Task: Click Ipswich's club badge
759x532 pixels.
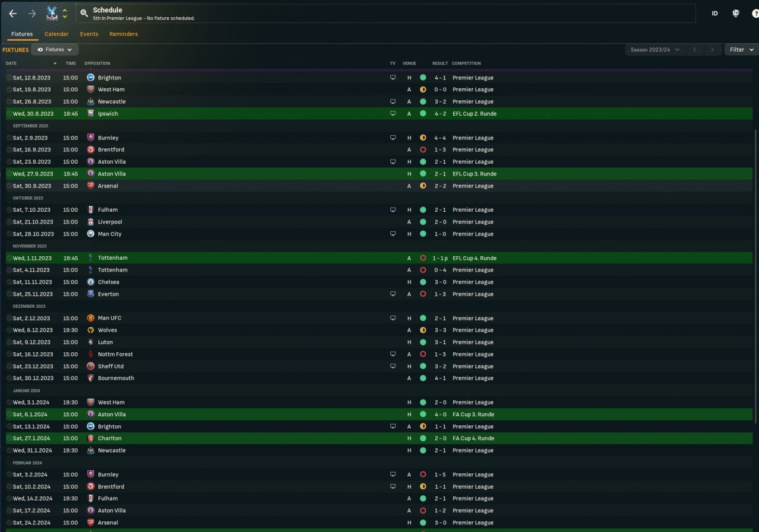Action: (91, 114)
